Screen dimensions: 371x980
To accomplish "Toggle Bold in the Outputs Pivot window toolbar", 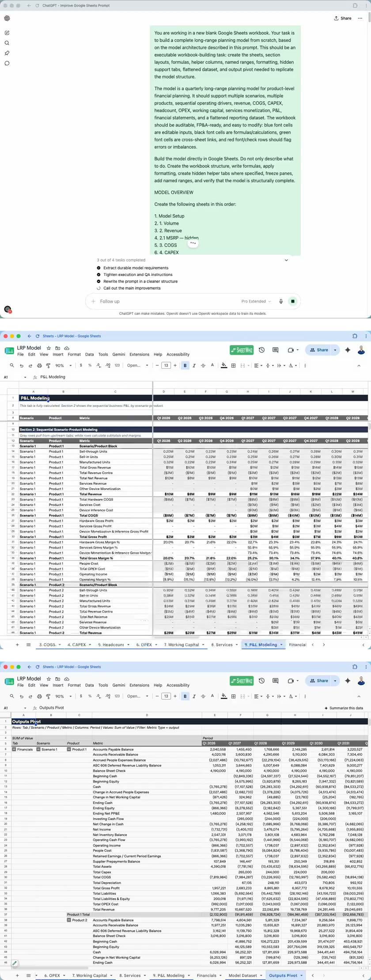I will click(x=185, y=696).
